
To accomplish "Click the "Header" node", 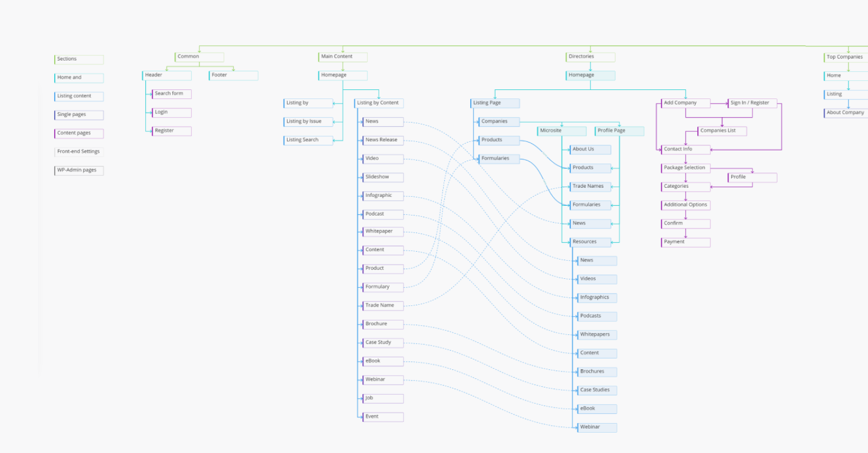I will pyautogui.click(x=167, y=75).
